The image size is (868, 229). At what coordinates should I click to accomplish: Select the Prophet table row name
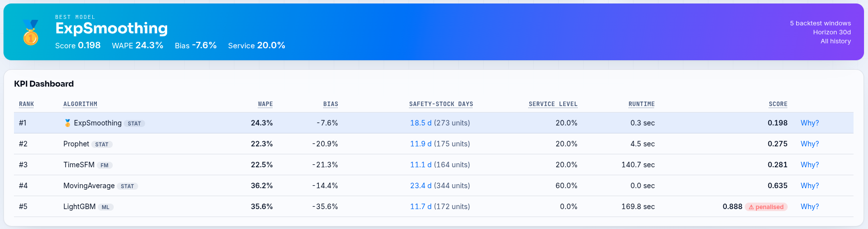pos(76,144)
